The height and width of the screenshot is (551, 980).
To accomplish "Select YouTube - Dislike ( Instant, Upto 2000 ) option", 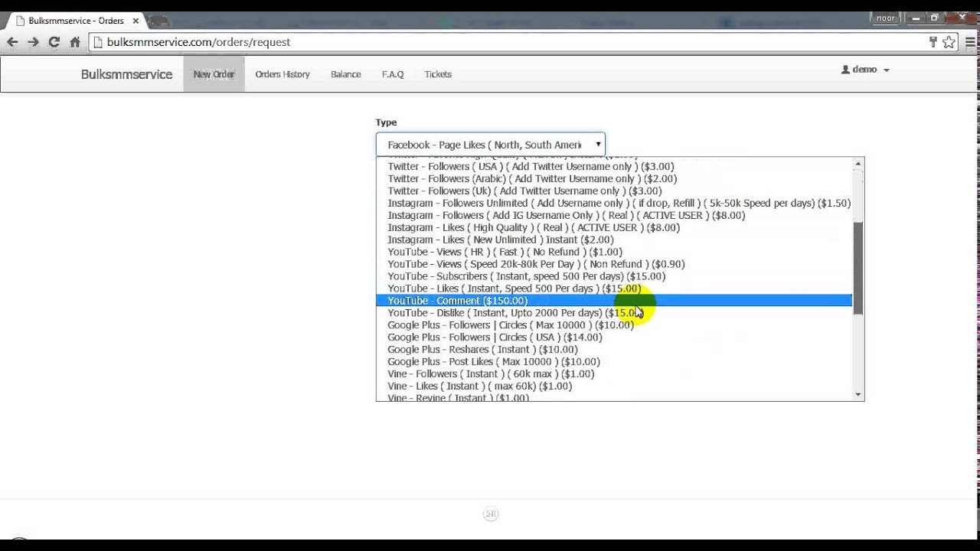I will [614, 313].
